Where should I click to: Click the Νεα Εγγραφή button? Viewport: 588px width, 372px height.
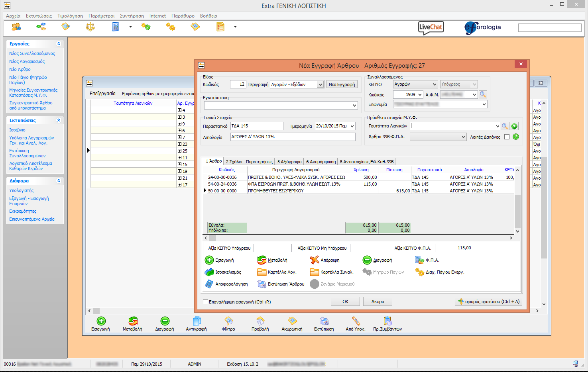[x=342, y=84]
